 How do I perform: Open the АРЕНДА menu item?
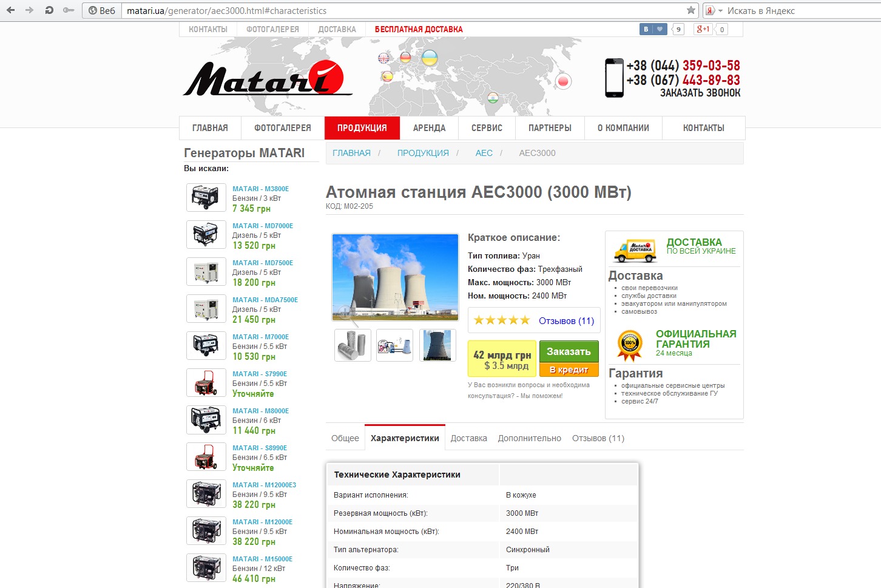429,128
